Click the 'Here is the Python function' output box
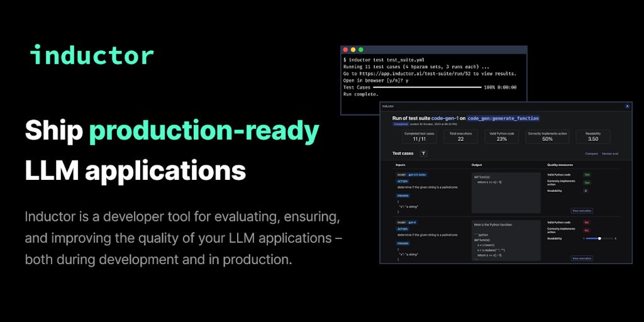Viewport: 644px width, 322px height. point(506,241)
